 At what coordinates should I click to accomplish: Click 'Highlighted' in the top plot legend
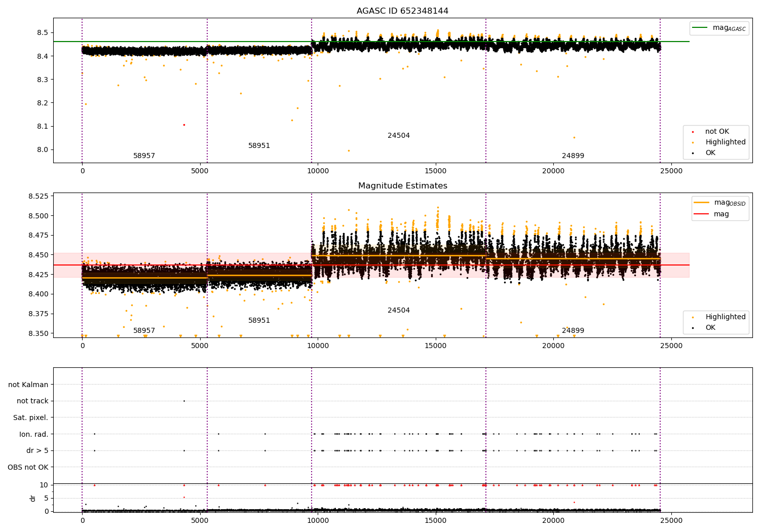725,142
